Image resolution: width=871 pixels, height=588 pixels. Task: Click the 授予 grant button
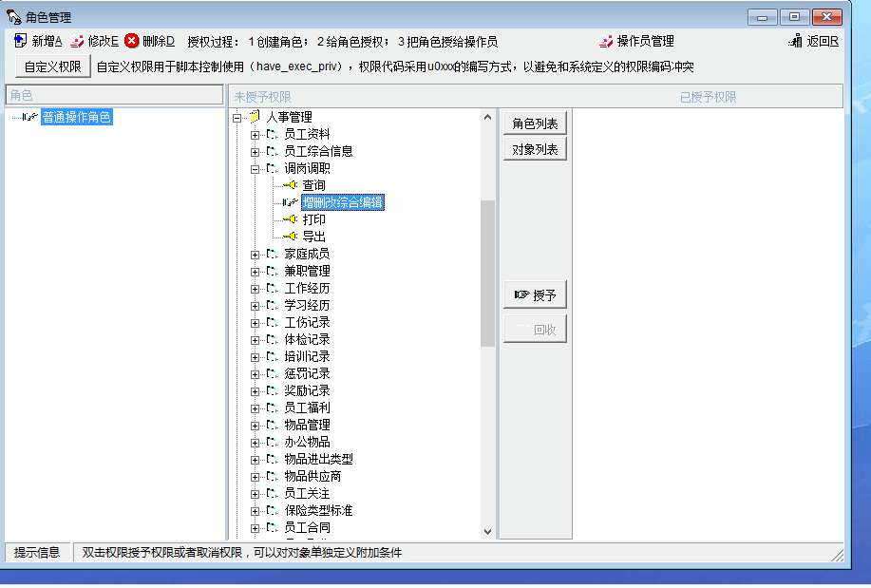535,295
